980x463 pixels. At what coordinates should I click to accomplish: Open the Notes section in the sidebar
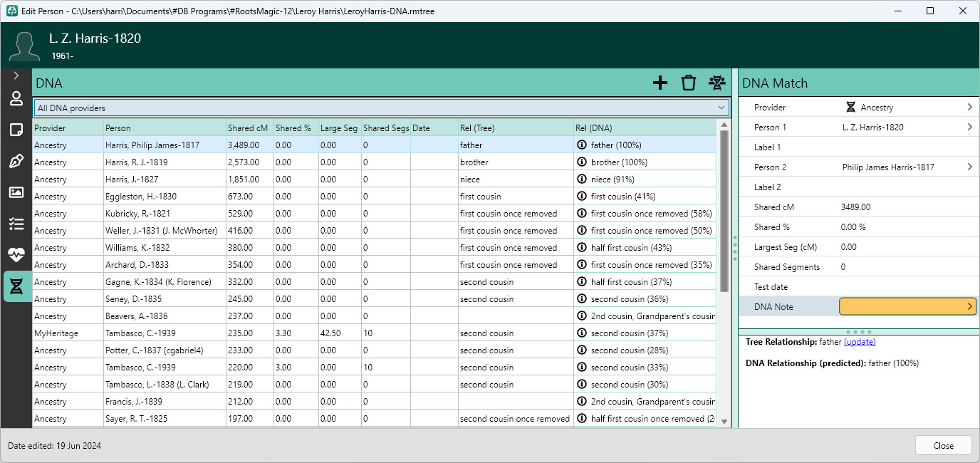[x=16, y=130]
